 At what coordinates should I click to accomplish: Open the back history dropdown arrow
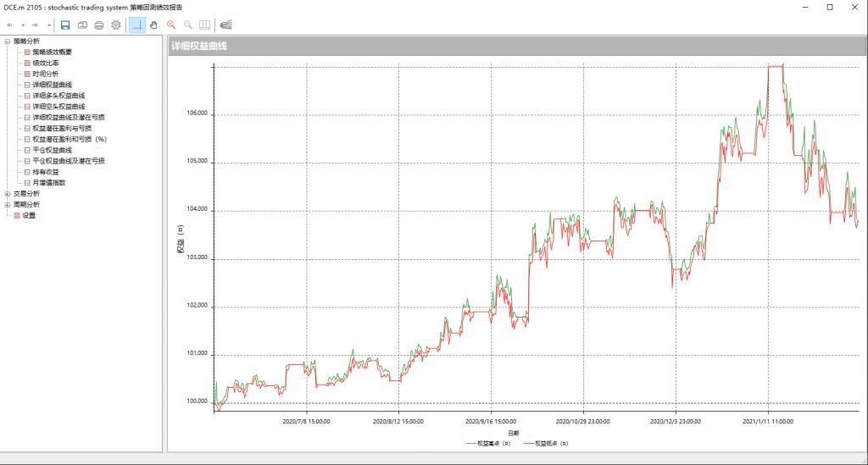pos(23,25)
